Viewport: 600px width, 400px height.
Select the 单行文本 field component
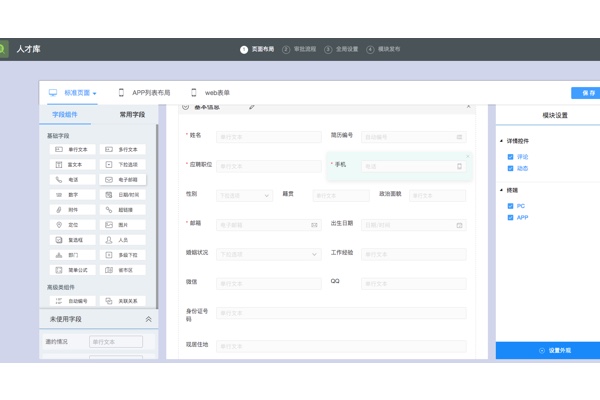point(73,150)
